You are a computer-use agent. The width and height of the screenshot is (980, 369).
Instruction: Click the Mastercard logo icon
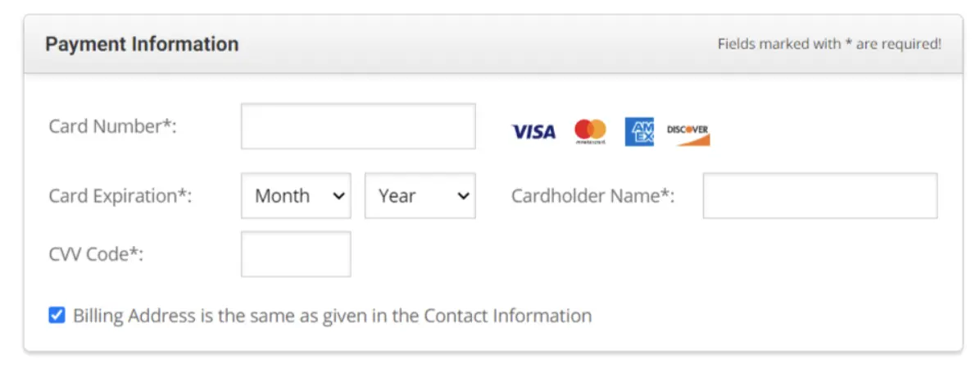(x=590, y=130)
